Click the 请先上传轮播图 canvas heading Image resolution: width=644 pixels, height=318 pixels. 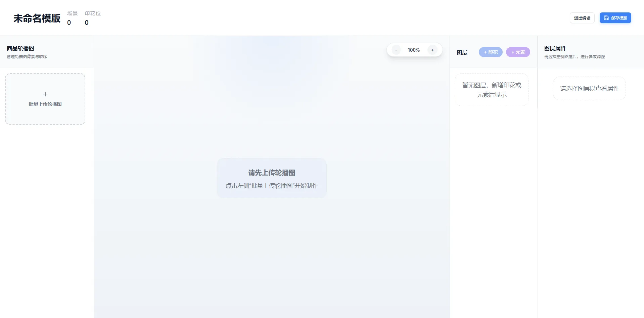coord(272,173)
